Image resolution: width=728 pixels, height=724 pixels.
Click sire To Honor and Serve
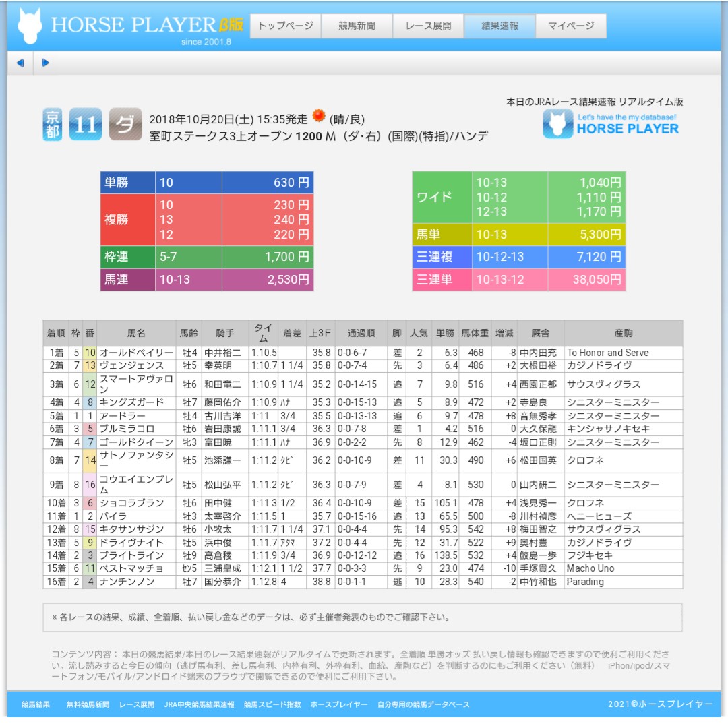[x=608, y=353]
